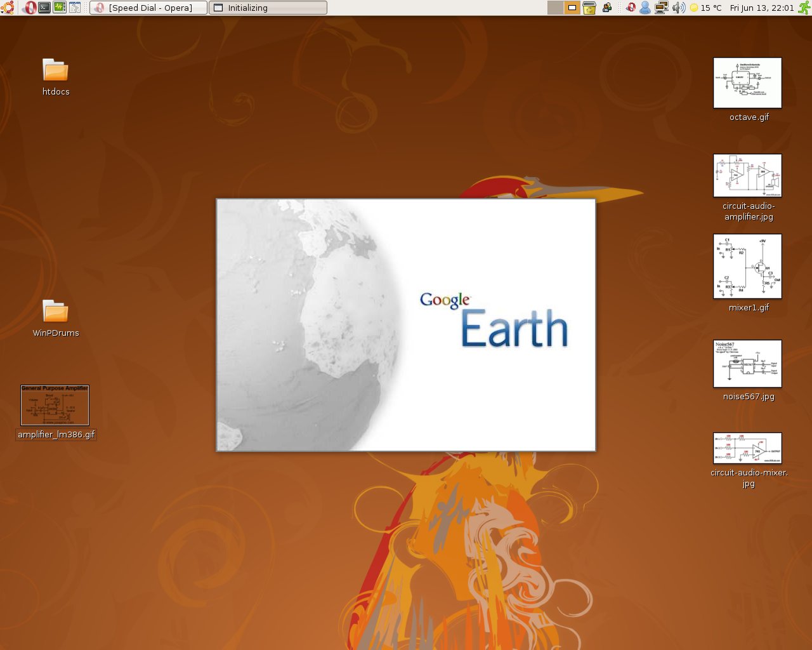This screenshot has width=812, height=650.
Task: Switch to the second workspace in the switcher
Action: (x=572, y=8)
